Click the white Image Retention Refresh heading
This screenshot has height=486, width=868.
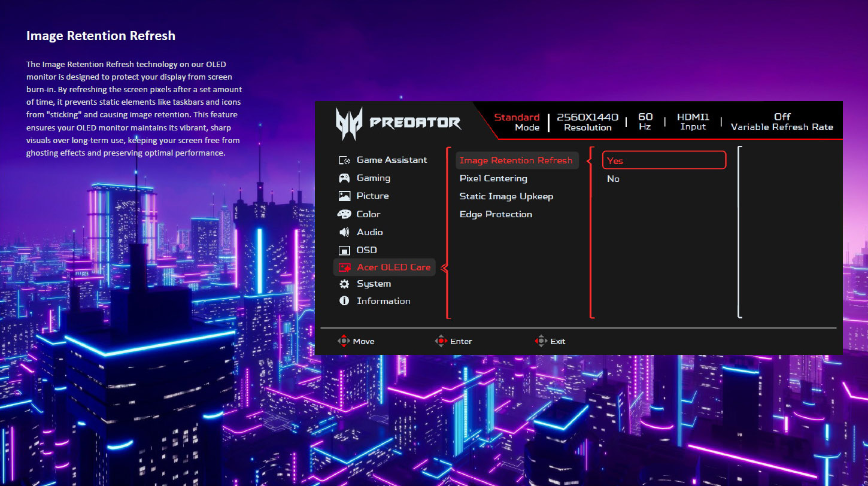point(101,36)
